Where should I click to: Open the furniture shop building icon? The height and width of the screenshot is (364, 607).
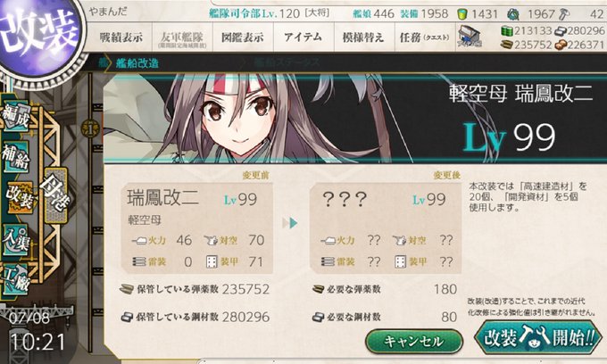click(470, 37)
